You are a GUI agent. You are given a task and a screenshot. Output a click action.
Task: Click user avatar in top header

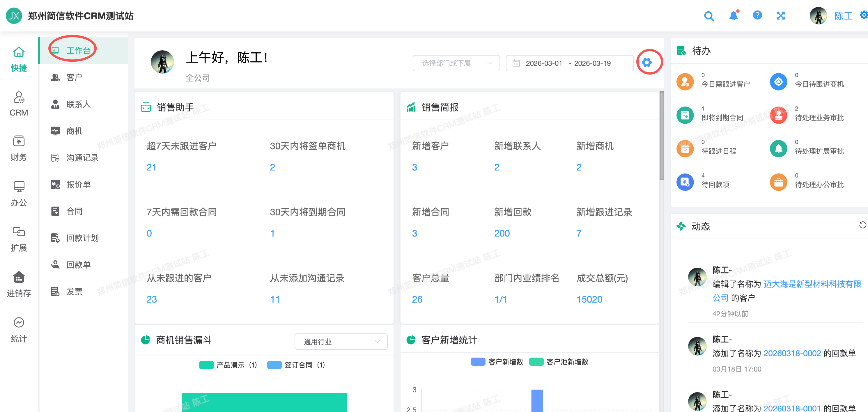[818, 15]
